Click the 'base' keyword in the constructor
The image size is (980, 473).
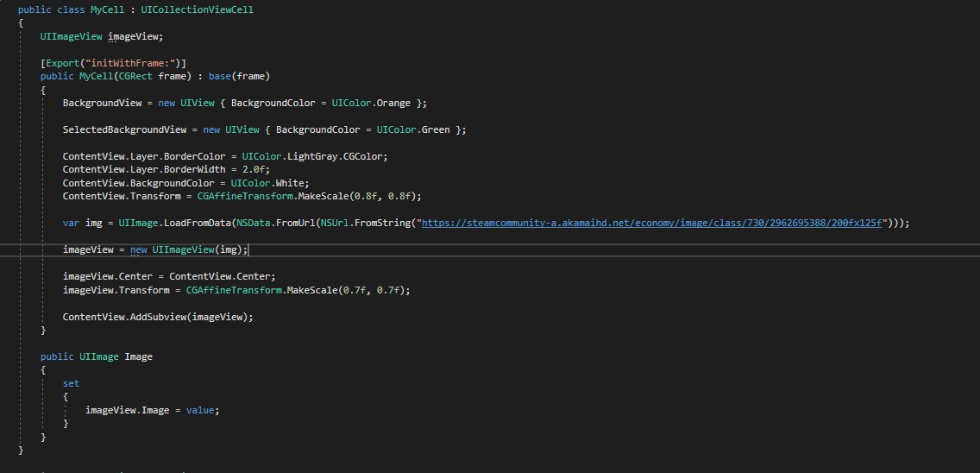point(220,76)
